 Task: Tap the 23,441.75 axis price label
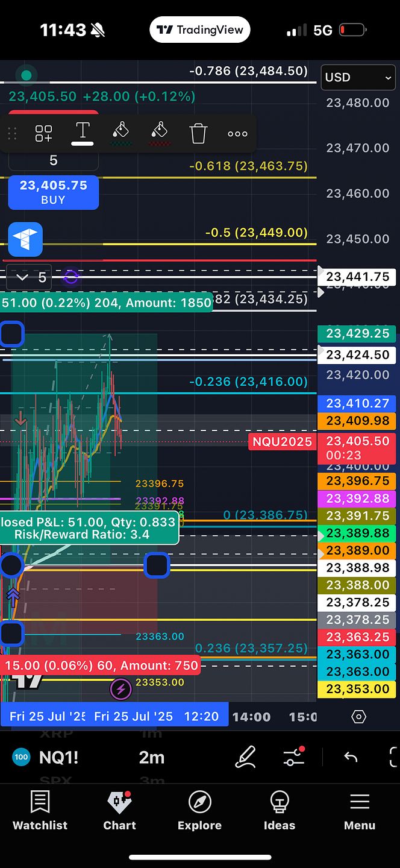pos(358,277)
